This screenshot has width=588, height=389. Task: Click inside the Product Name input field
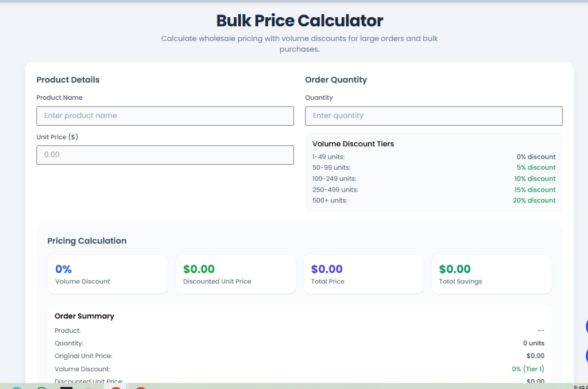[x=165, y=115]
